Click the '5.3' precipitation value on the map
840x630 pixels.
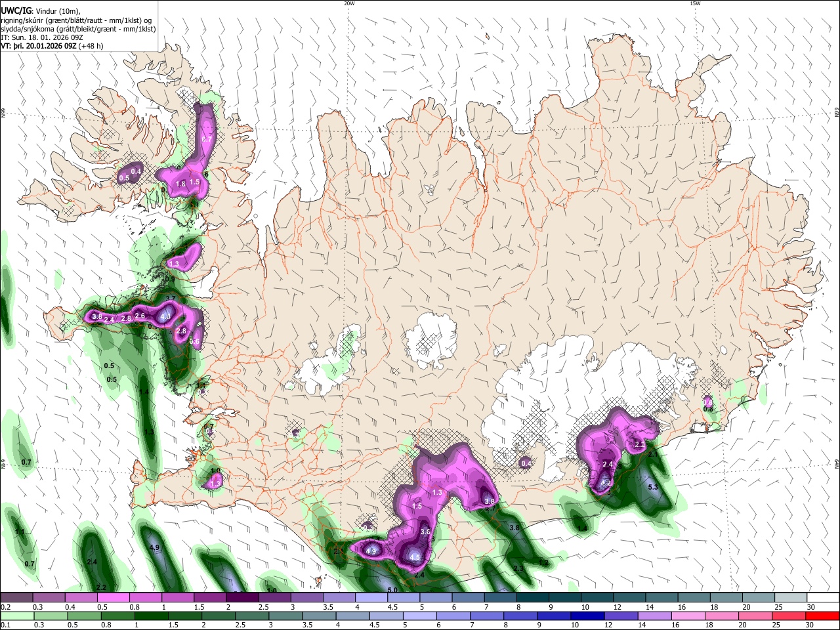[653, 488]
